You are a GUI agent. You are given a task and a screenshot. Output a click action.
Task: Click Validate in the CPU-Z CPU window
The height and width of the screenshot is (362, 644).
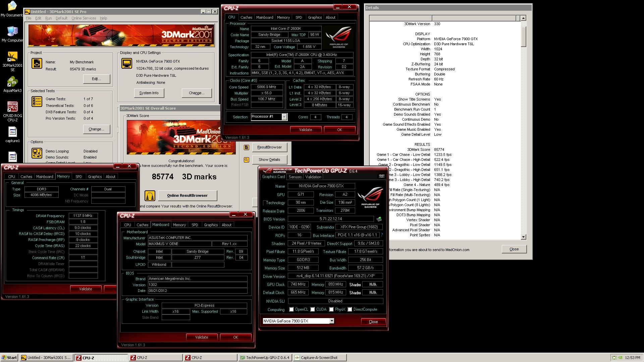tap(306, 130)
